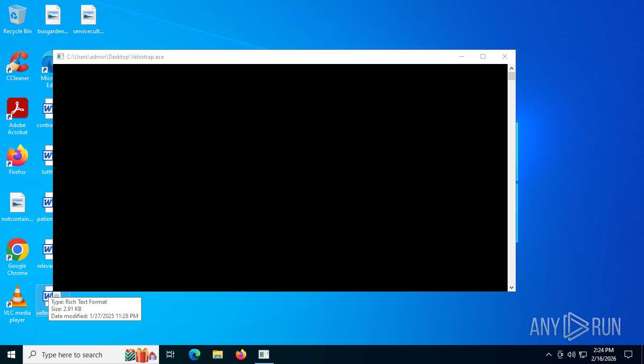Open the servicecult image file on desktop

(89, 19)
